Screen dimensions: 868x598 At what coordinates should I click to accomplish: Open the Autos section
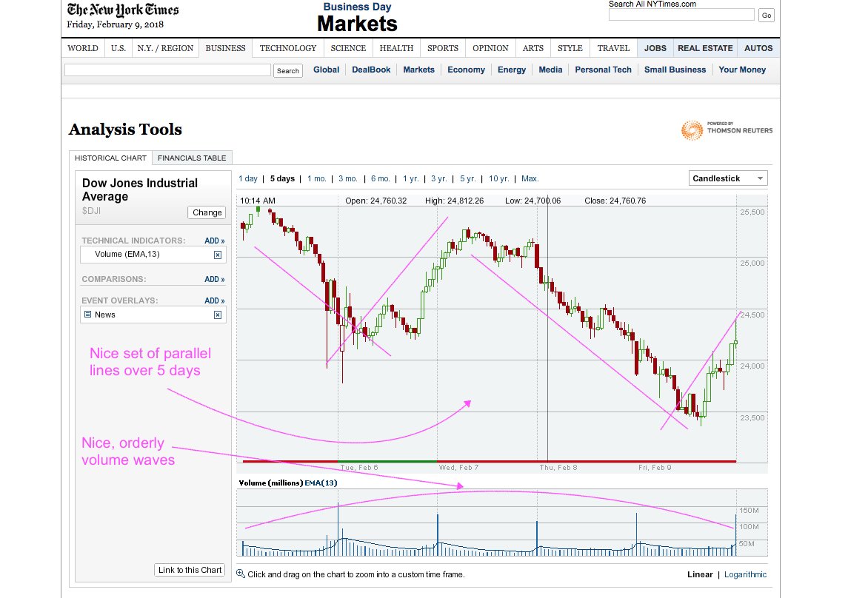(x=758, y=48)
